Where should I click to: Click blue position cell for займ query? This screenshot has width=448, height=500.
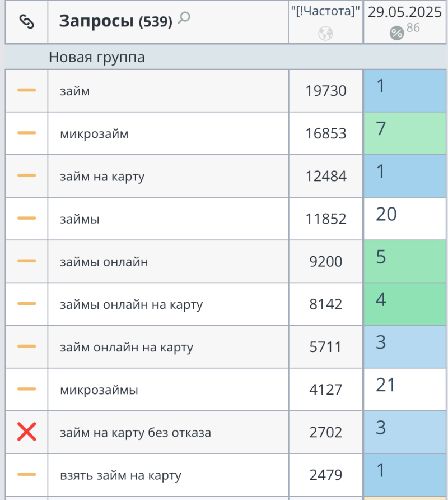tap(405, 90)
